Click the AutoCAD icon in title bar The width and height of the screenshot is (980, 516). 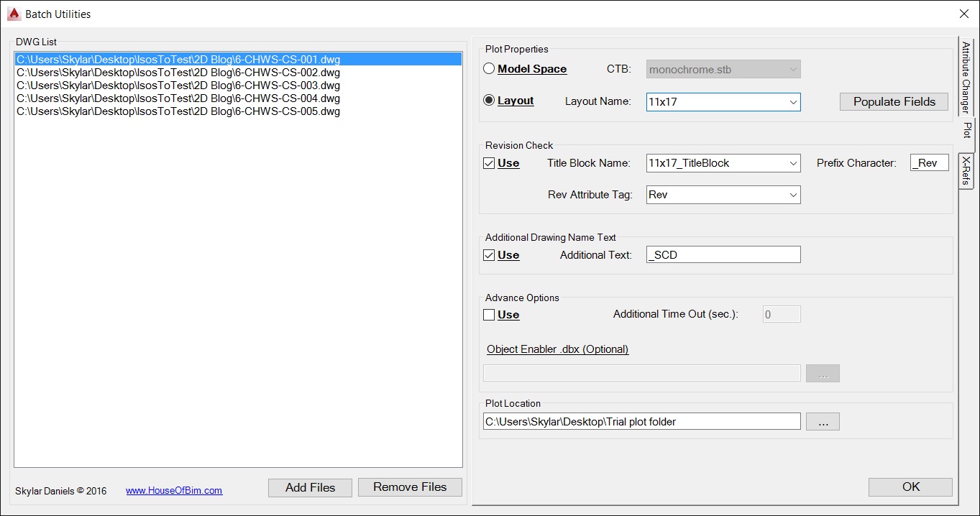point(12,14)
